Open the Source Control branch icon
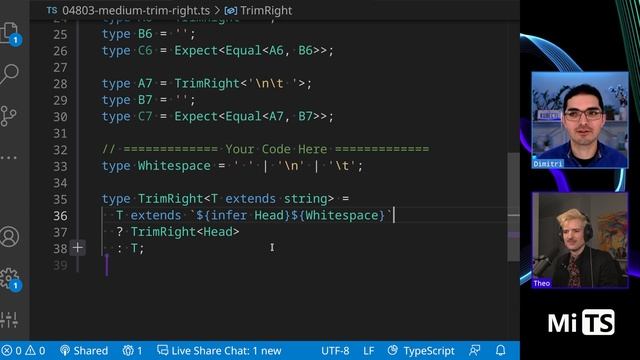Viewport: 640px width, 360px height. [x=9, y=116]
